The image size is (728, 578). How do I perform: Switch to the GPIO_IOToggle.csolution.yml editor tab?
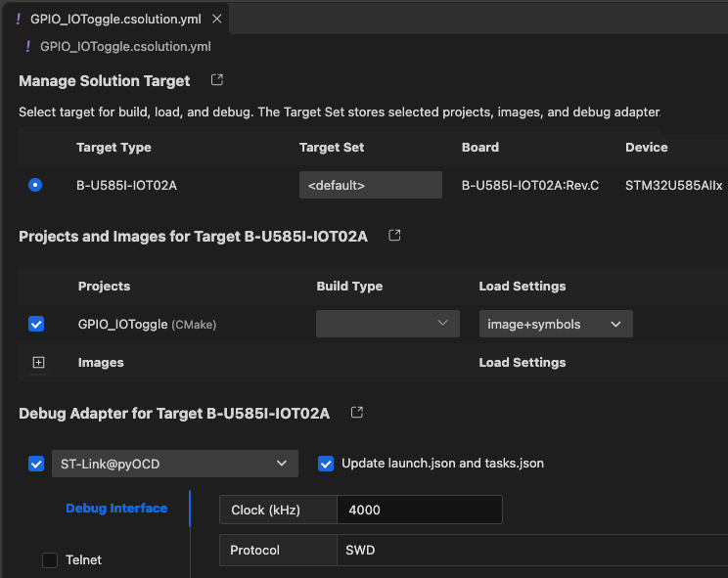pos(115,19)
